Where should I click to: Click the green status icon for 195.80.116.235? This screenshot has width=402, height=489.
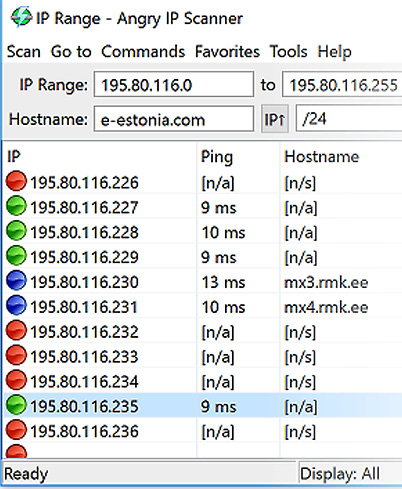[x=16, y=405]
